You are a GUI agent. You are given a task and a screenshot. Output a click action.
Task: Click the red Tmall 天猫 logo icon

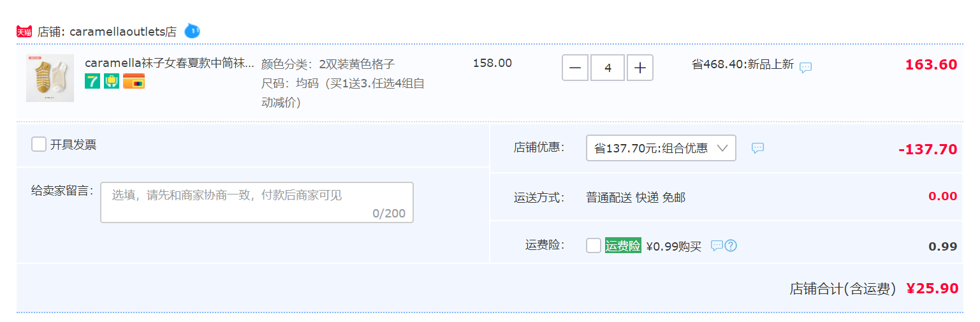coord(24,31)
